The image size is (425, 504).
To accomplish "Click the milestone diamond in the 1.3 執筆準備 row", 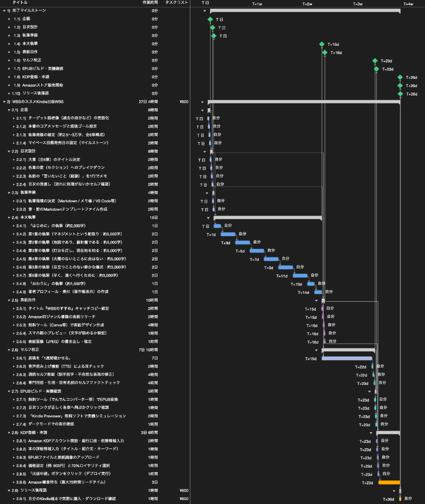I will [x=214, y=36].
